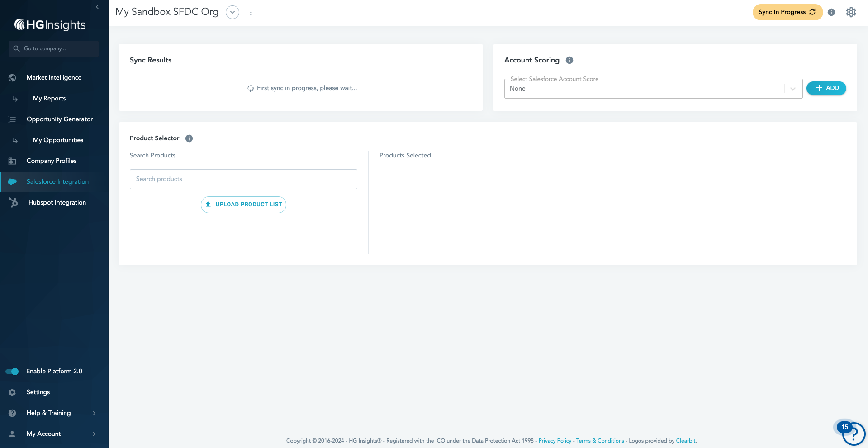Click the list icon beside Opportunity Generator

[x=12, y=119]
